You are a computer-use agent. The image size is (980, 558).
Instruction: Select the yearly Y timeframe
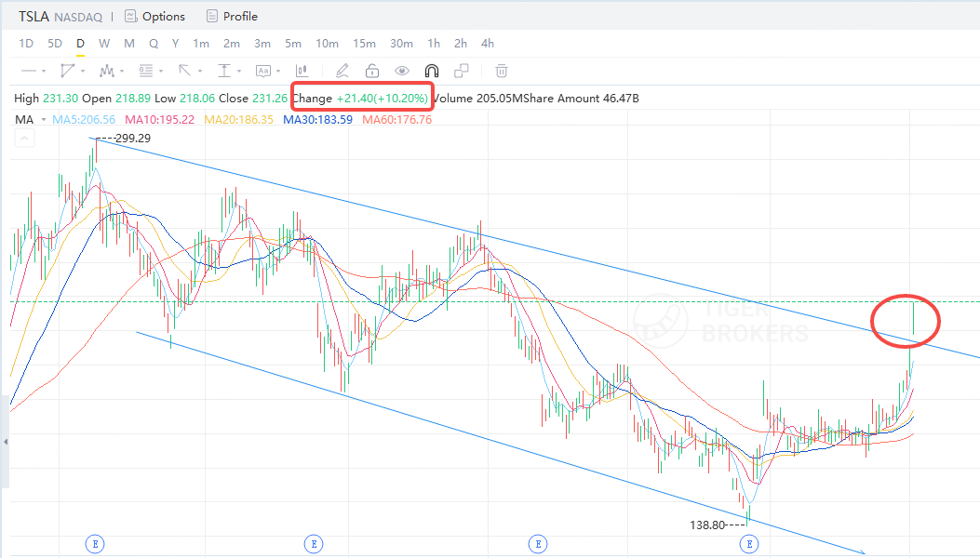[x=176, y=43]
